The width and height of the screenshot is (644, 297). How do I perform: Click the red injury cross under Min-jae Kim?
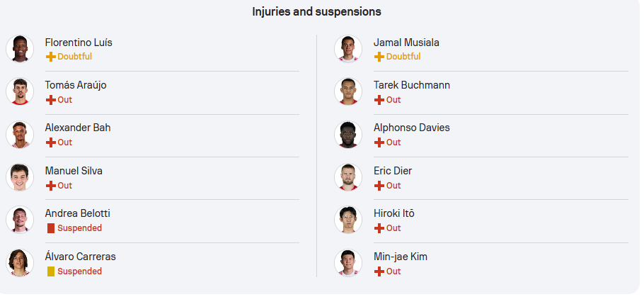click(x=379, y=271)
